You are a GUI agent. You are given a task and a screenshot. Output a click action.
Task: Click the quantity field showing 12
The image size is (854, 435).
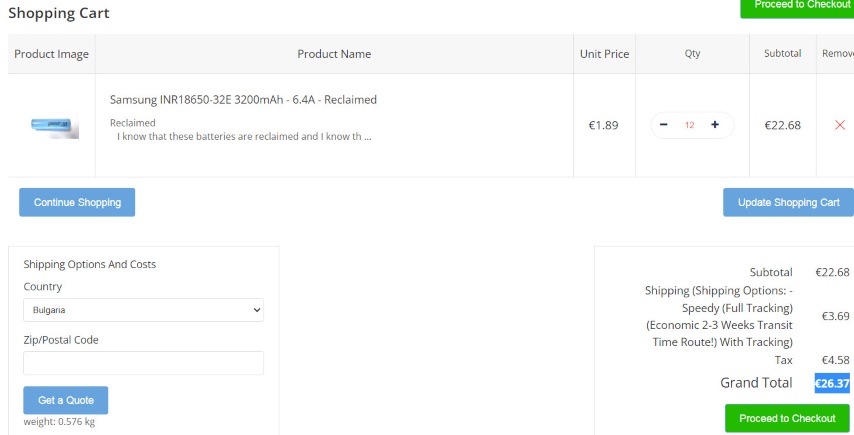coord(690,125)
